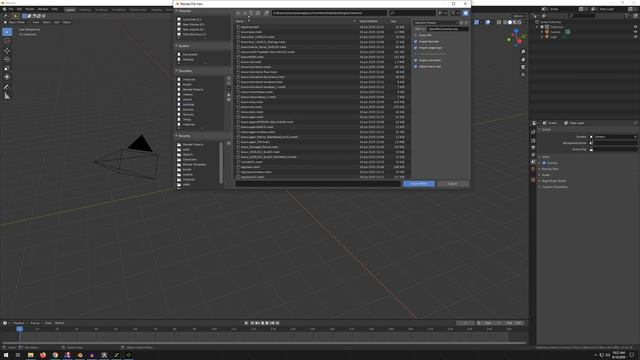The width and height of the screenshot is (640, 360).
Task: Toggle the Import animation checkbox
Action: pyautogui.click(x=416, y=60)
